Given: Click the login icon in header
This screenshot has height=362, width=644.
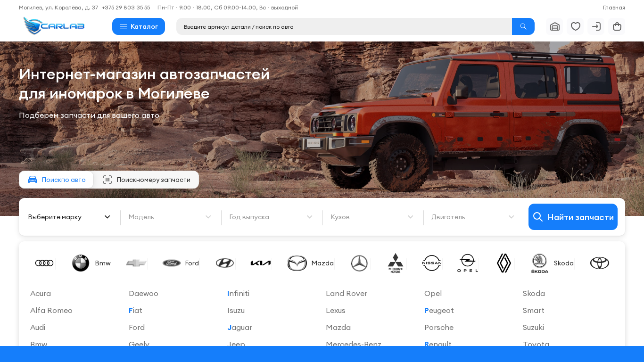Looking at the screenshot, I should 596,26.
